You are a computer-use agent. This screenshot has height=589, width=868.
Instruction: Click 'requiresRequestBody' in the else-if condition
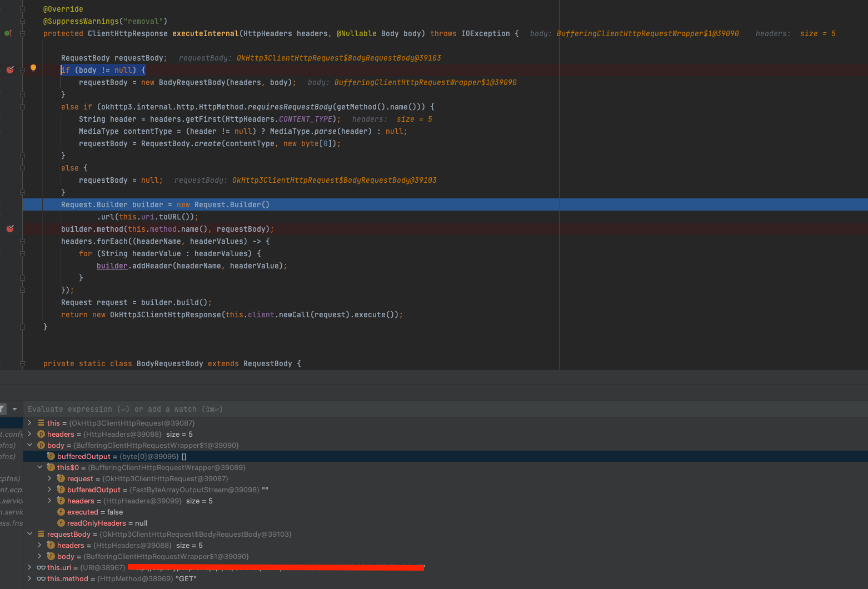click(290, 107)
